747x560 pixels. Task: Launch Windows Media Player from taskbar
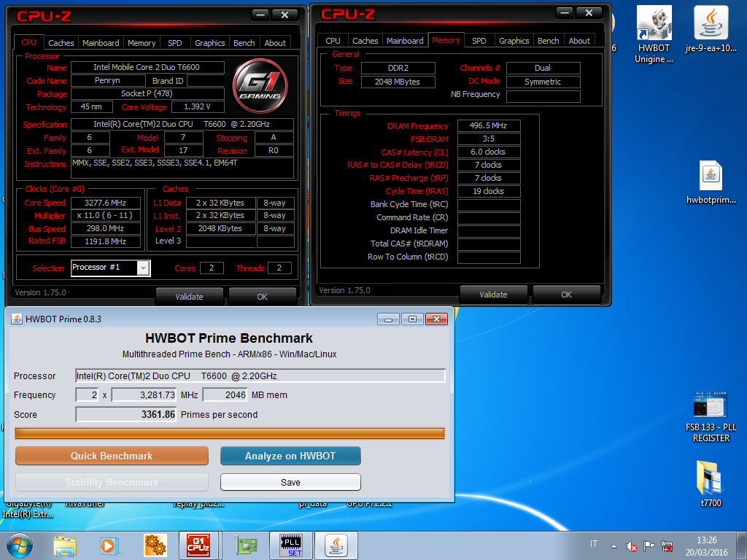pos(109,545)
